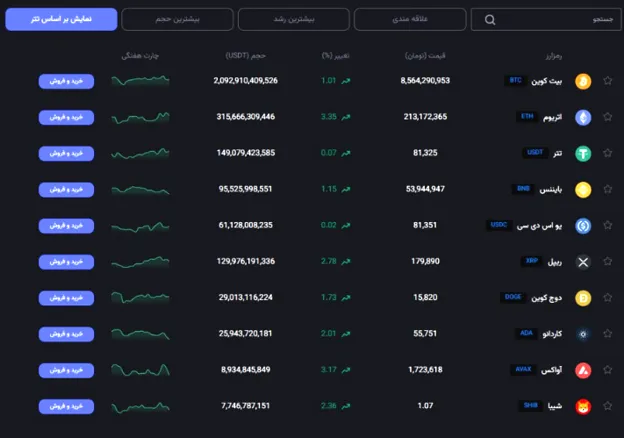Toggle the نمایش بر اساس تتر button

[x=61, y=19]
